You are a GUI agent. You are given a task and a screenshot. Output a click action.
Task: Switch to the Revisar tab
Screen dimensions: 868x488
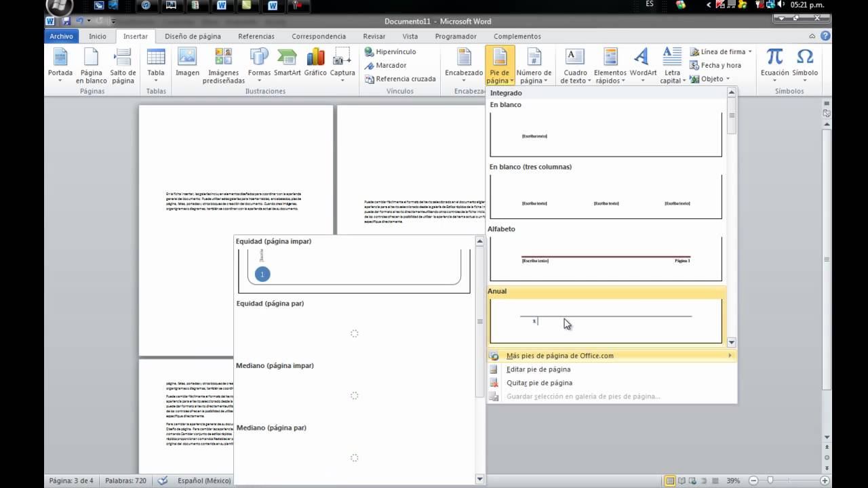[374, 37]
